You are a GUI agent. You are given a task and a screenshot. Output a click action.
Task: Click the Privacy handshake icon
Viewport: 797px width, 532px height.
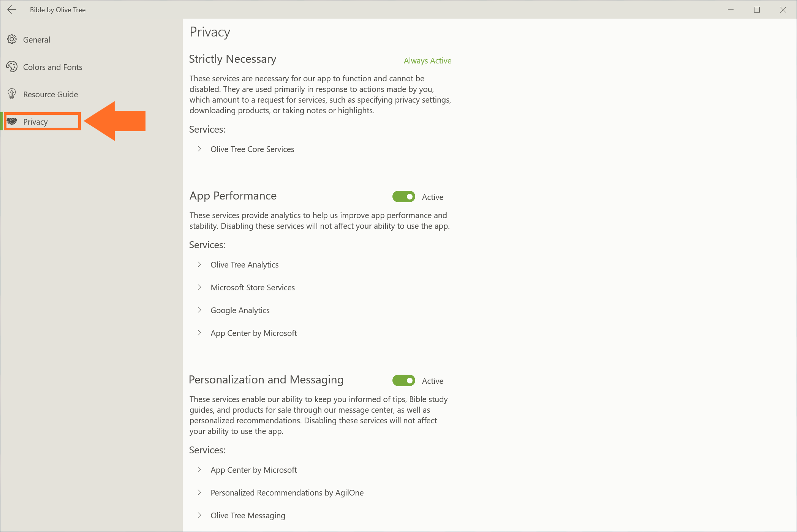12,121
